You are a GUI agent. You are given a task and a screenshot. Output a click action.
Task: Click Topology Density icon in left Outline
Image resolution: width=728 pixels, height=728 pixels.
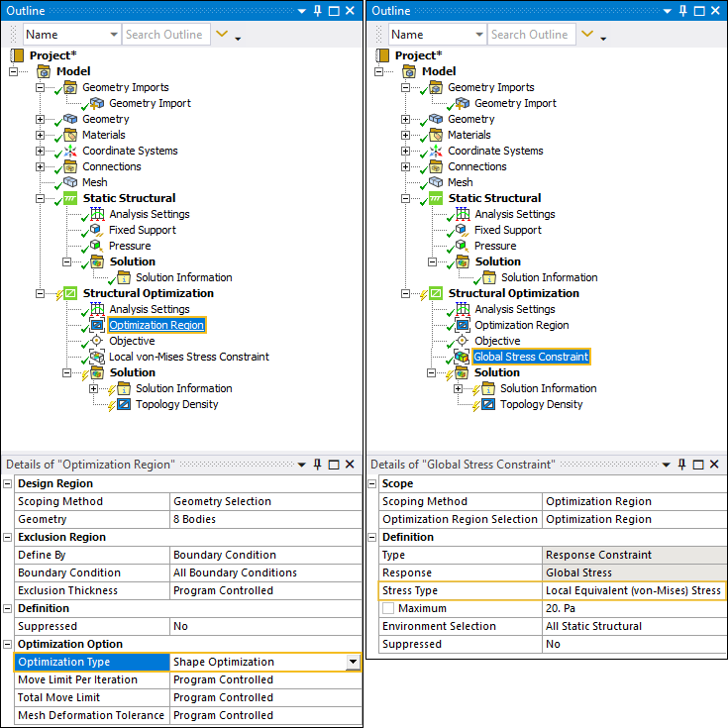124,404
